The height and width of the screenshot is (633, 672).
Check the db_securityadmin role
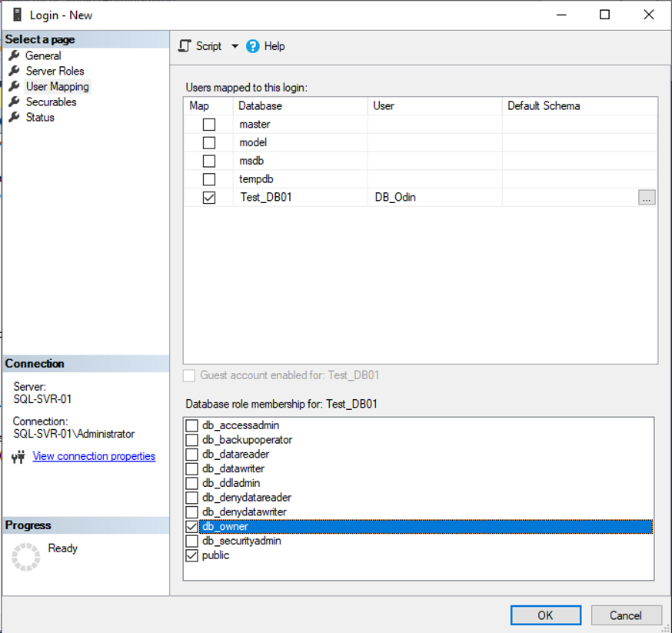coord(191,541)
